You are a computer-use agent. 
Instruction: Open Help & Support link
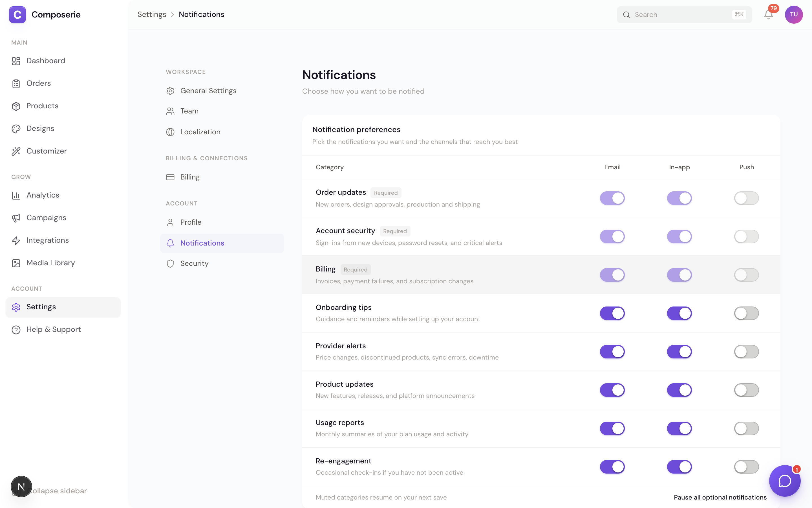tap(63, 330)
